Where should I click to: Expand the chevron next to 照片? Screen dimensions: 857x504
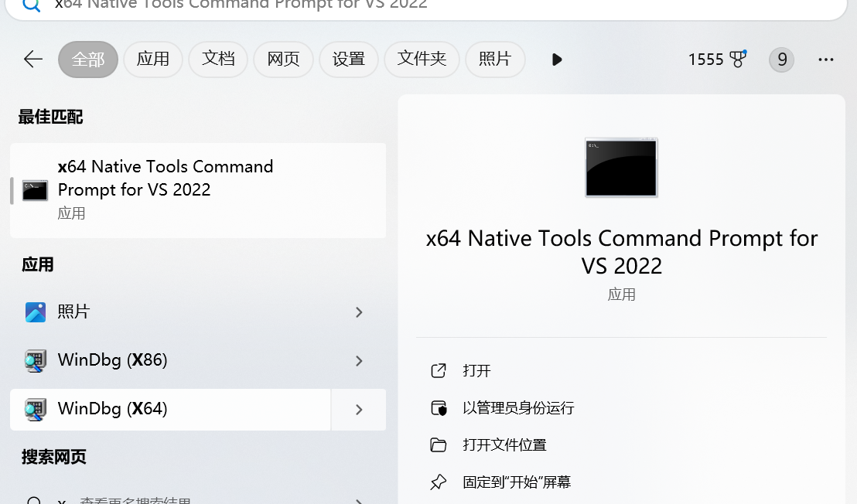click(358, 312)
